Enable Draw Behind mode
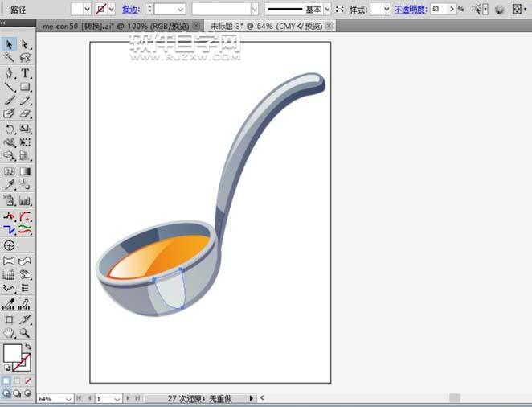Image resolution: width=532 pixels, height=407 pixels. point(17,393)
